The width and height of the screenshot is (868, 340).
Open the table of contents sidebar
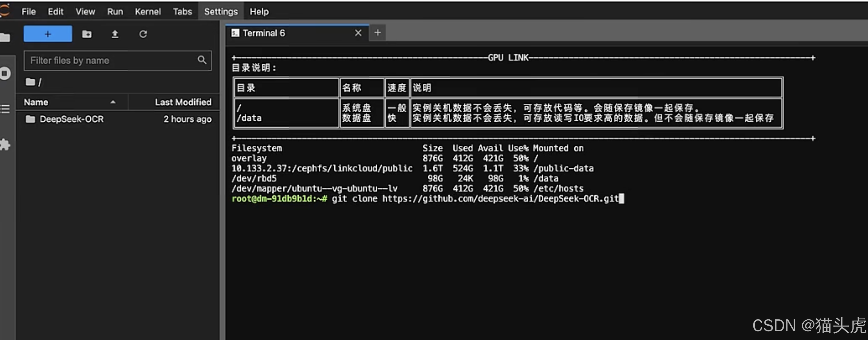point(5,109)
